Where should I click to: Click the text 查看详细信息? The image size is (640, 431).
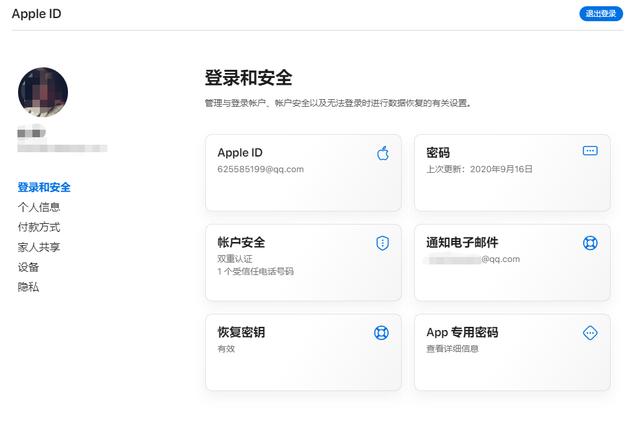tap(452, 349)
